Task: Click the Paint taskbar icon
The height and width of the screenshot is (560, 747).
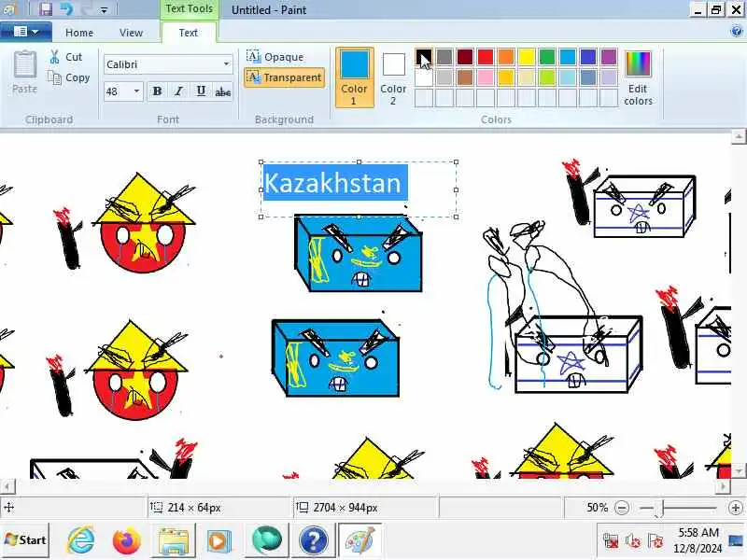Action: tap(360, 540)
